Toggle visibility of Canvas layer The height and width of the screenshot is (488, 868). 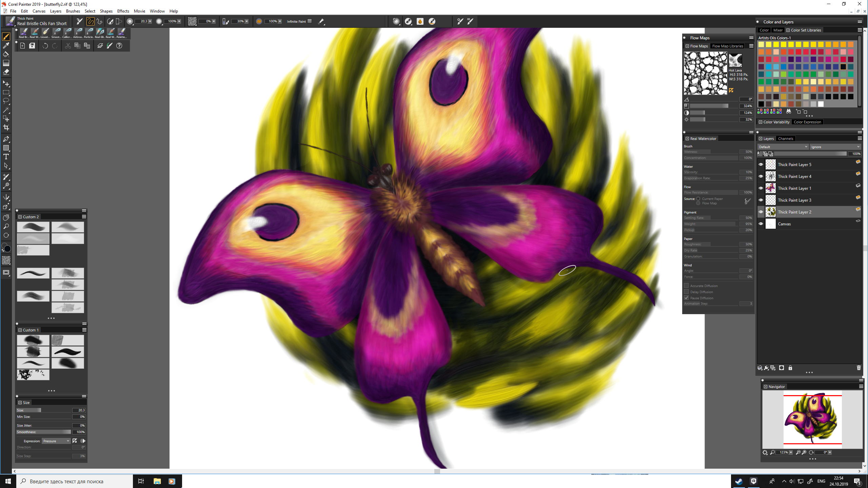click(761, 224)
